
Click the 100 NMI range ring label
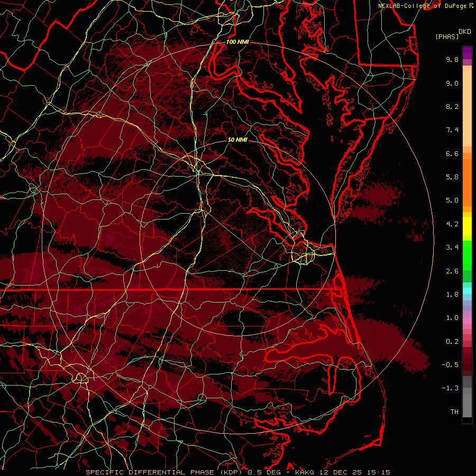pyautogui.click(x=237, y=42)
